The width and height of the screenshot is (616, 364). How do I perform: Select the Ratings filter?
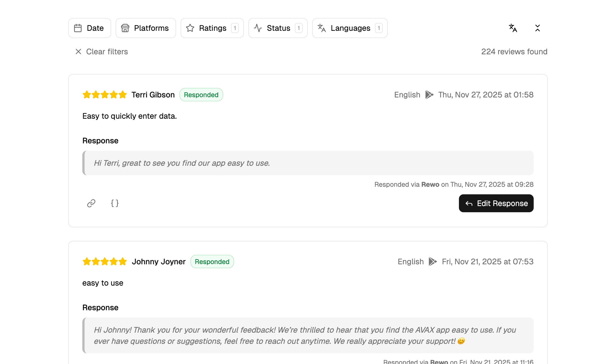tap(212, 28)
